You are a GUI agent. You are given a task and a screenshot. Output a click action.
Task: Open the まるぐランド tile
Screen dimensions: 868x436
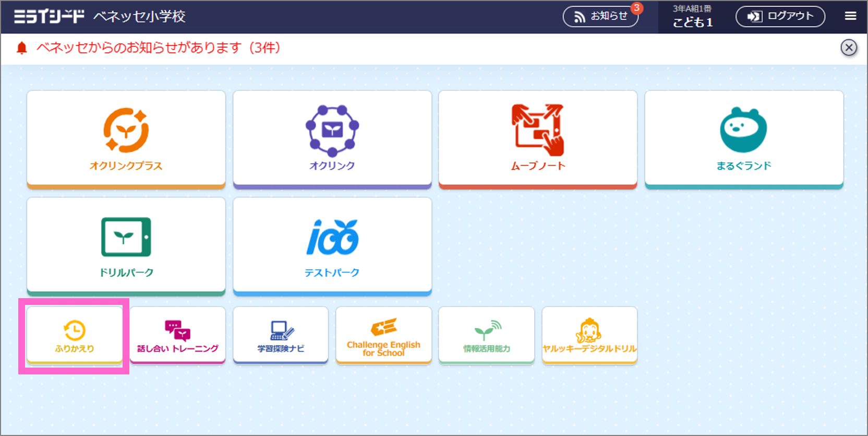pyautogui.click(x=744, y=139)
